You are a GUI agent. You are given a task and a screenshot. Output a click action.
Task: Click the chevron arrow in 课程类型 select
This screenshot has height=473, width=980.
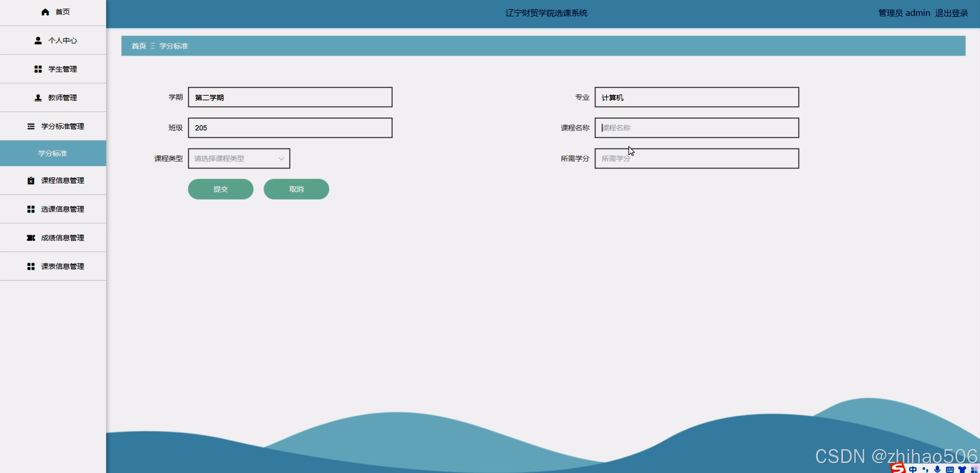click(281, 159)
